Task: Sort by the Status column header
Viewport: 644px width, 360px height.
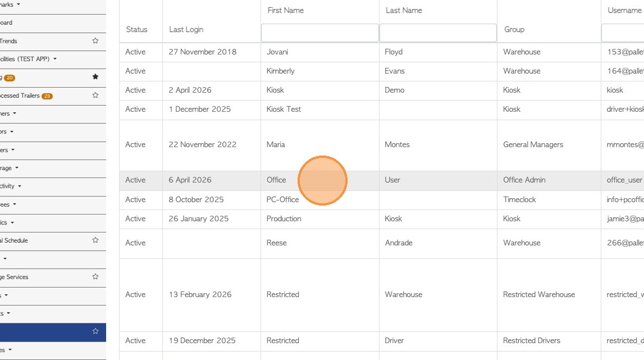Action: click(x=136, y=29)
